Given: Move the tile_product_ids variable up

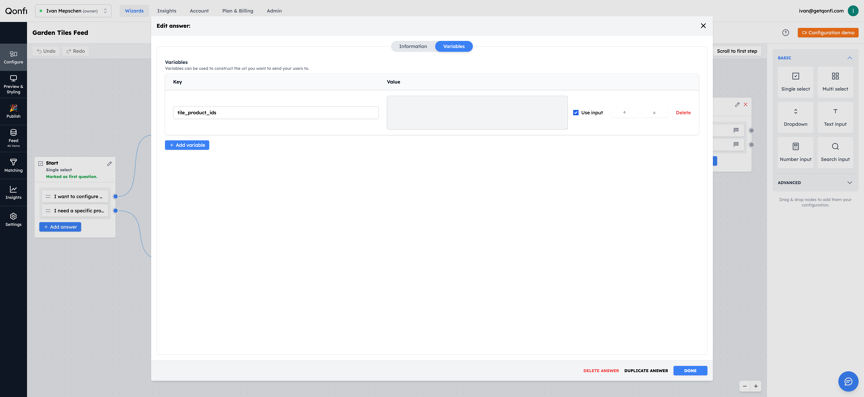Looking at the screenshot, I should pos(624,112).
